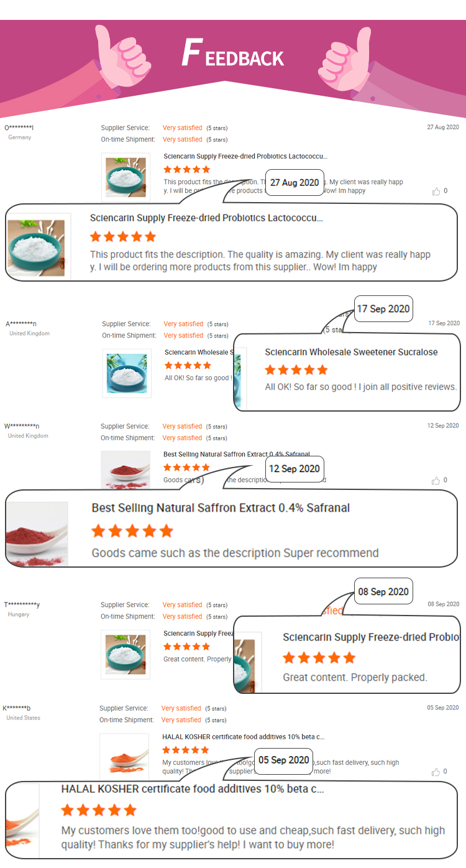The width and height of the screenshot is (466, 868).
Task: Click the '12 Sep 2020' date bubble
Action: [295, 469]
